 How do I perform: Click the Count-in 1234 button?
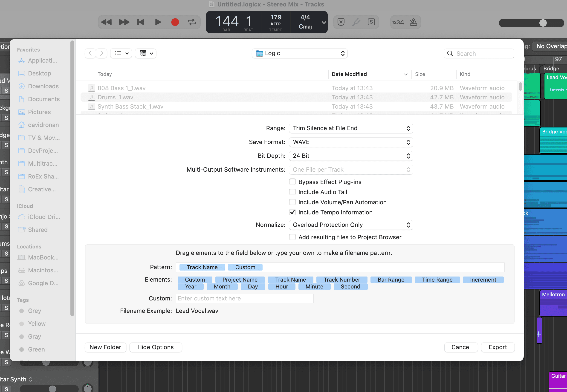pos(398,22)
